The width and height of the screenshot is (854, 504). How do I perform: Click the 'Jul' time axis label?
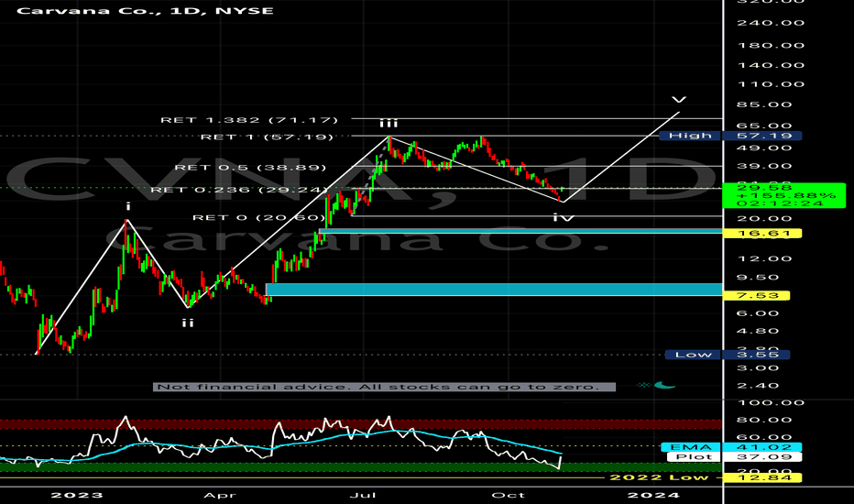363,495
